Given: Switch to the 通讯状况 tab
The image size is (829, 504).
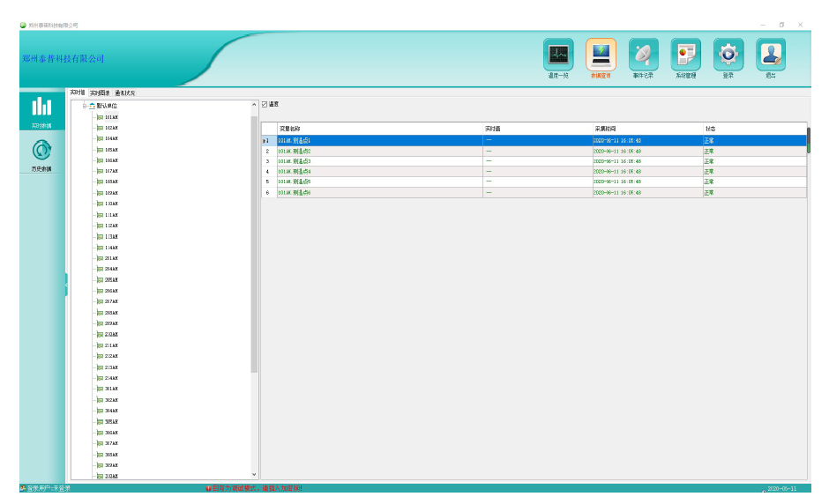Looking at the screenshot, I should point(125,93).
